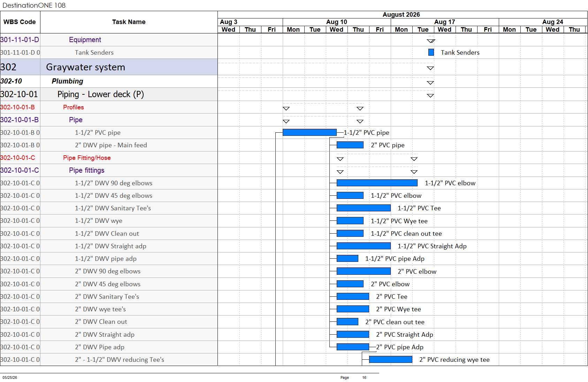The image size is (588, 382).
Task: Select the 2" DWV Sanitary Tee's task
Action: coord(107,296)
